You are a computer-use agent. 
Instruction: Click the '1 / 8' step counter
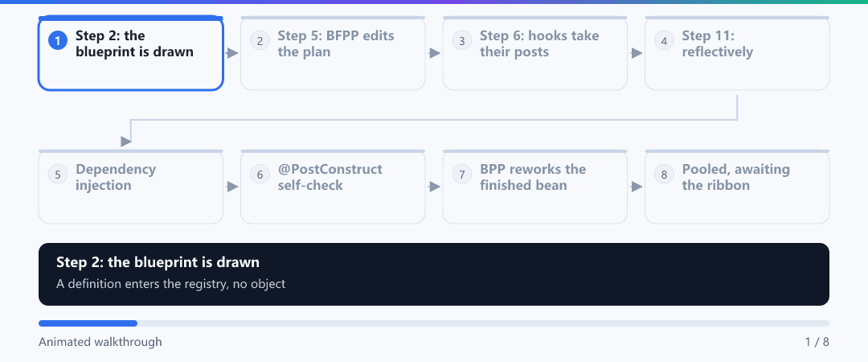click(817, 342)
